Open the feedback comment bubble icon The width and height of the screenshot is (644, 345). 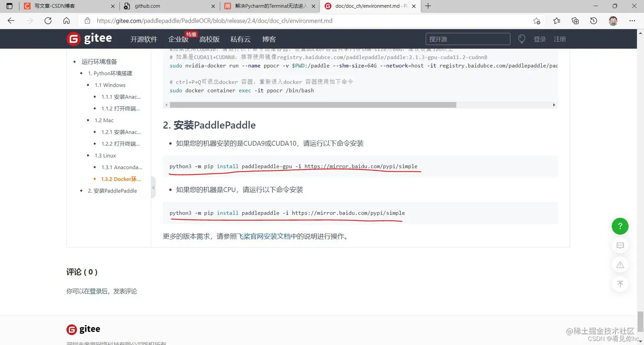pyautogui.click(x=620, y=245)
